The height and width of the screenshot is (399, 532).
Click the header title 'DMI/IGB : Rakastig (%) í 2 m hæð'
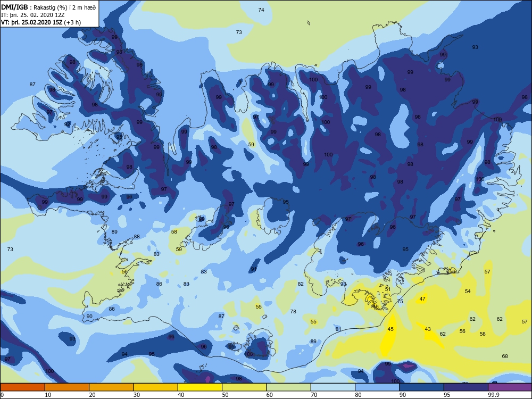[x=48, y=7]
